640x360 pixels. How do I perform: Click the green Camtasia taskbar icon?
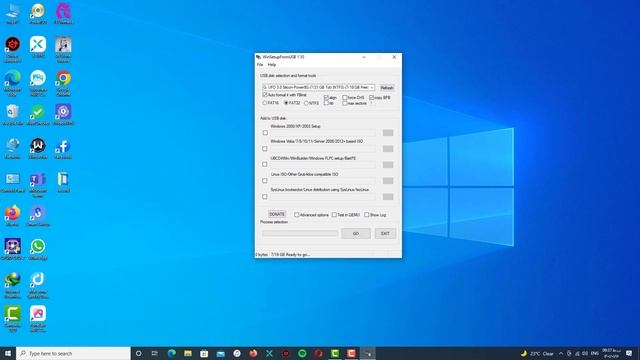pos(335,353)
